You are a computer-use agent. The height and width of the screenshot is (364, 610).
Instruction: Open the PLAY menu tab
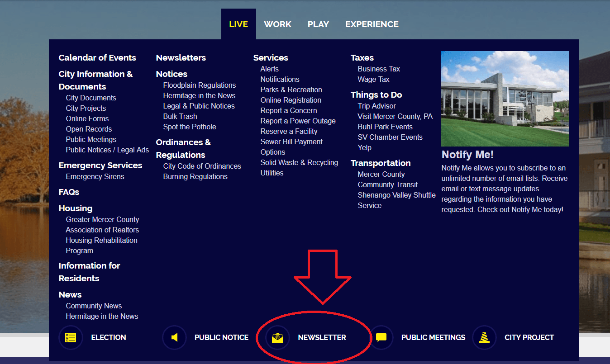click(x=318, y=24)
